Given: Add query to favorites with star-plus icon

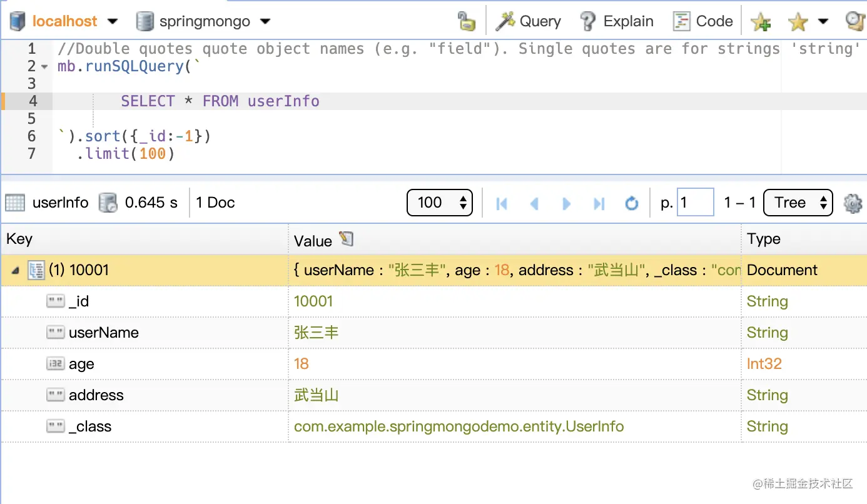Looking at the screenshot, I should [x=761, y=21].
